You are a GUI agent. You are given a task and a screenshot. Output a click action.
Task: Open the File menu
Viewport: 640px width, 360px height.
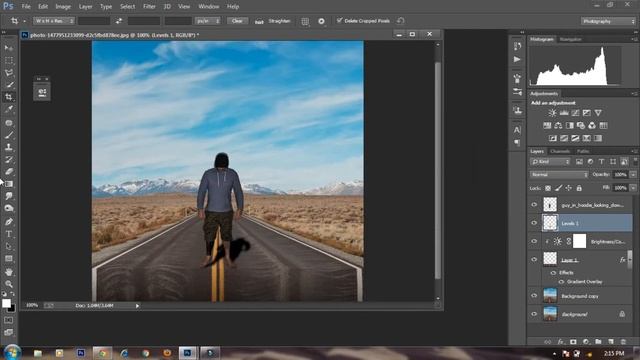coord(26,7)
